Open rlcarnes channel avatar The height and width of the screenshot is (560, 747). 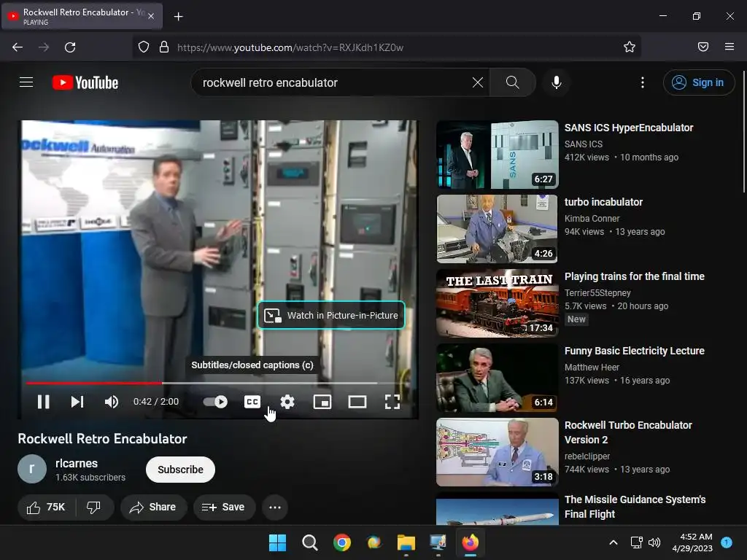point(32,469)
